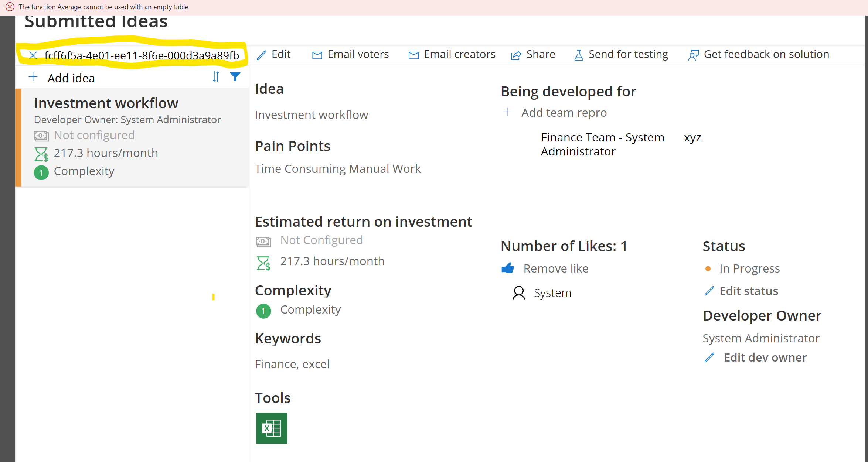Click the sort arrows icon

pos(216,77)
